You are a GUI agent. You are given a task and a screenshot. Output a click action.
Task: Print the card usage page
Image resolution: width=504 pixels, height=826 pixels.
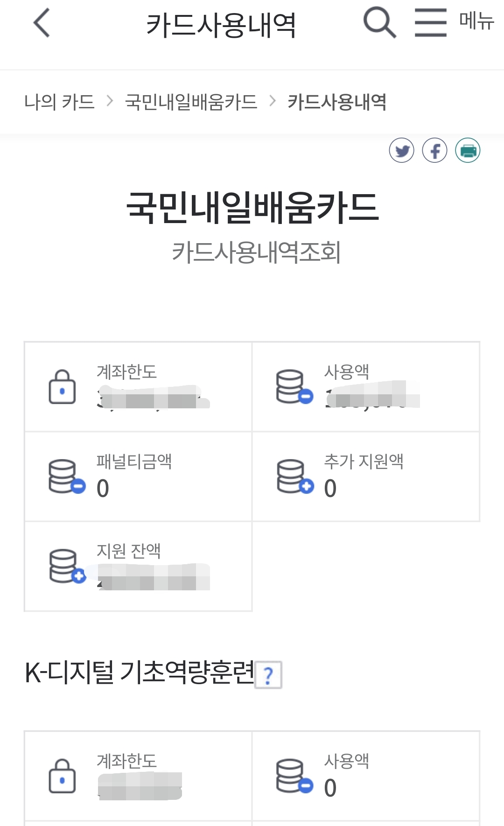point(467,151)
